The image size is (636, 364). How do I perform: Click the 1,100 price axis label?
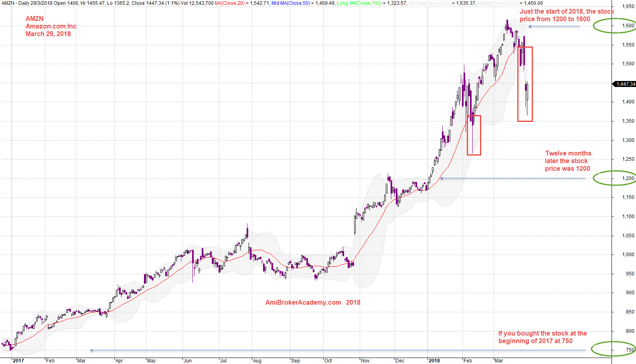[628, 216]
